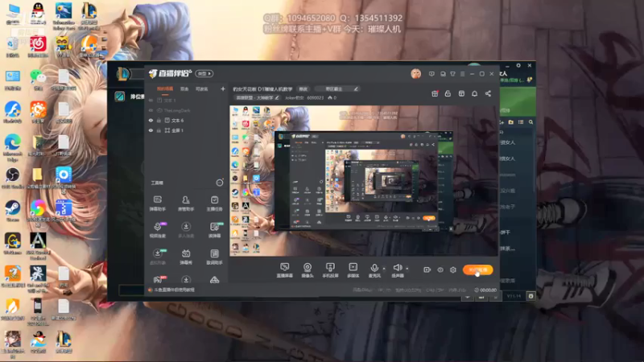Open the more options circle beside 工具箱
Image resolution: width=644 pixels, height=362 pixels.
coord(220,183)
